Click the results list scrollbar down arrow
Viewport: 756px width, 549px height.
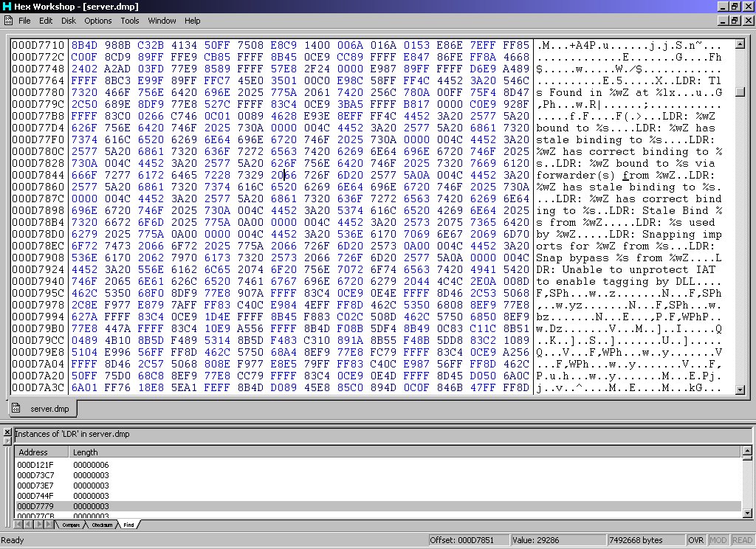(x=747, y=514)
